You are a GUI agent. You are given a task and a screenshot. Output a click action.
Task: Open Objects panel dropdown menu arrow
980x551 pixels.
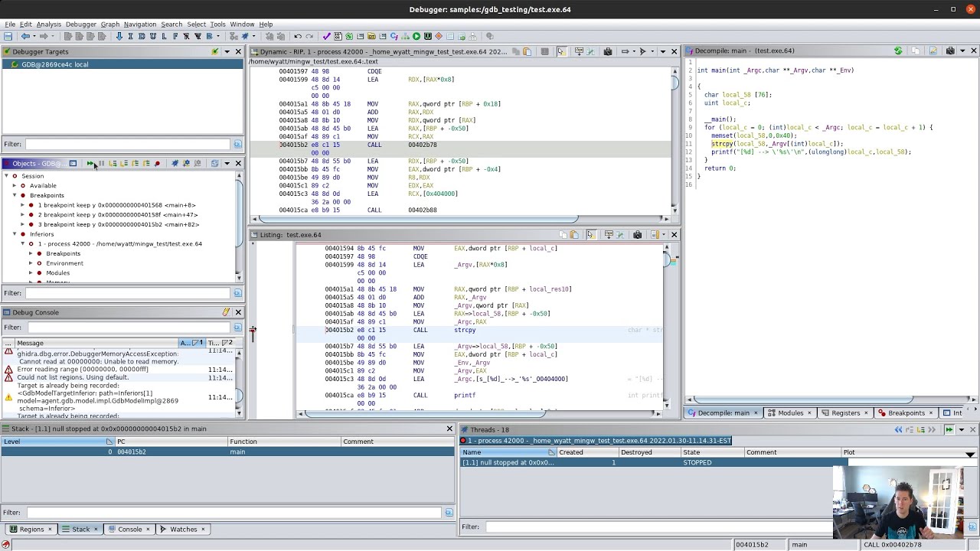pos(227,163)
